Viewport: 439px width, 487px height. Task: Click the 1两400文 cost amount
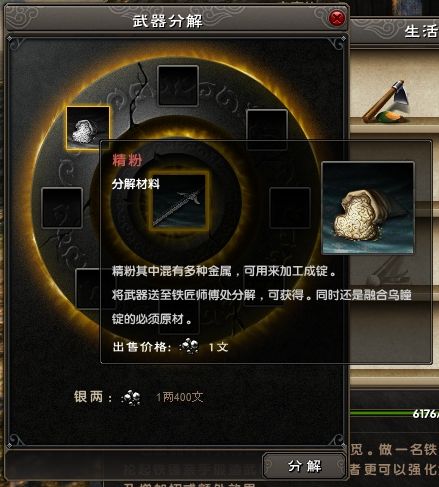point(179,397)
